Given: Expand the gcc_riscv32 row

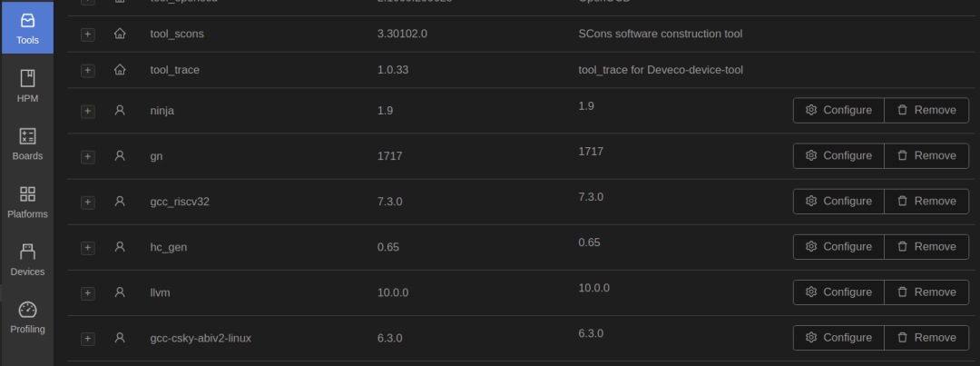Looking at the screenshot, I should click(88, 203).
